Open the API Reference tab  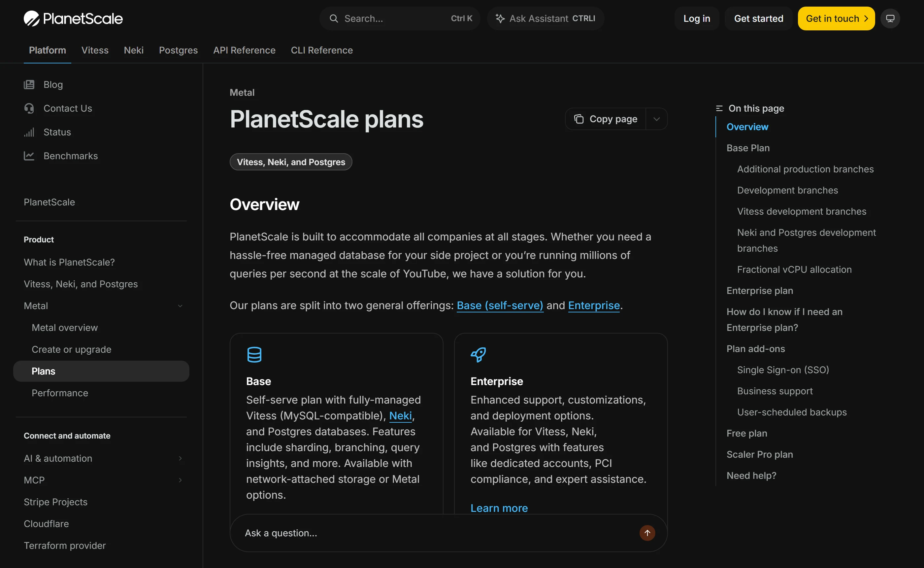click(x=244, y=50)
